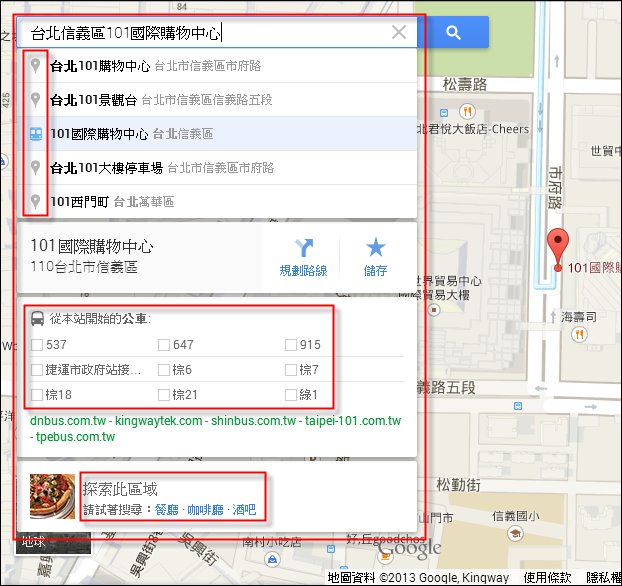
Task: Click the 101國際購物中心 place title
Action: (92, 246)
